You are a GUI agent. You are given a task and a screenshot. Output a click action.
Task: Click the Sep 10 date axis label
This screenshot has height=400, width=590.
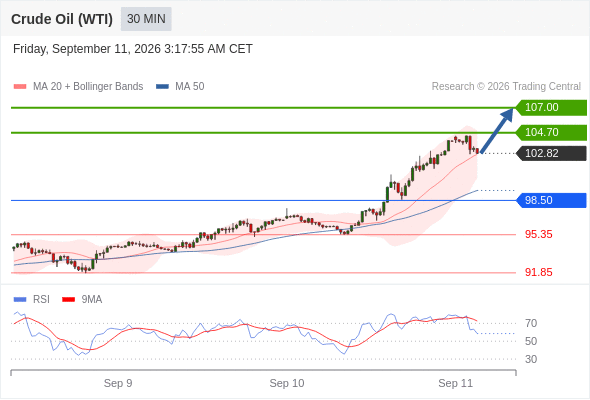point(287,383)
